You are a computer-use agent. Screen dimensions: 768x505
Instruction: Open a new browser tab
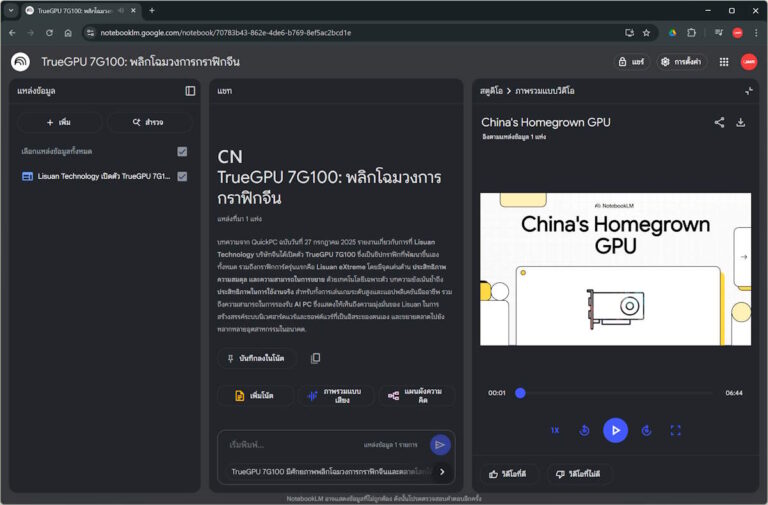pyautogui.click(x=152, y=10)
